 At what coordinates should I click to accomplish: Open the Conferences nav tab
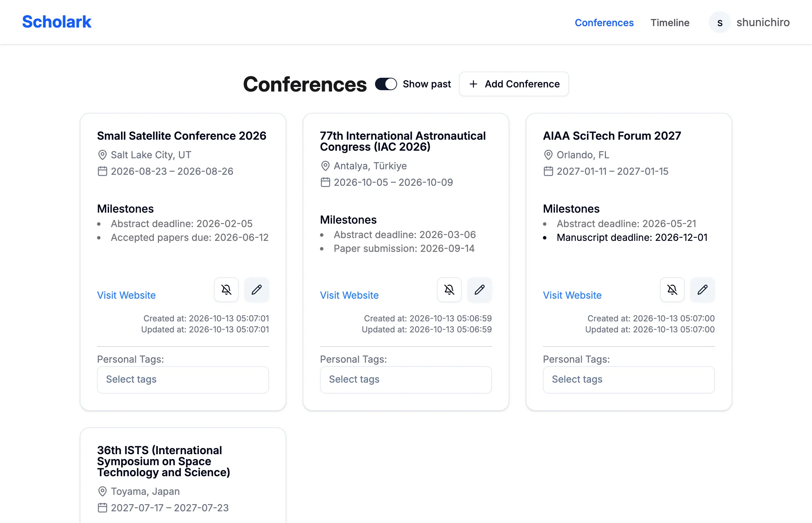pos(604,22)
